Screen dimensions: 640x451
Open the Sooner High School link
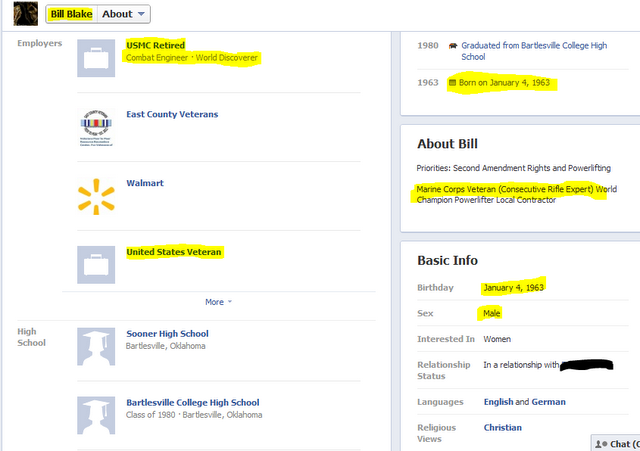(x=167, y=334)
